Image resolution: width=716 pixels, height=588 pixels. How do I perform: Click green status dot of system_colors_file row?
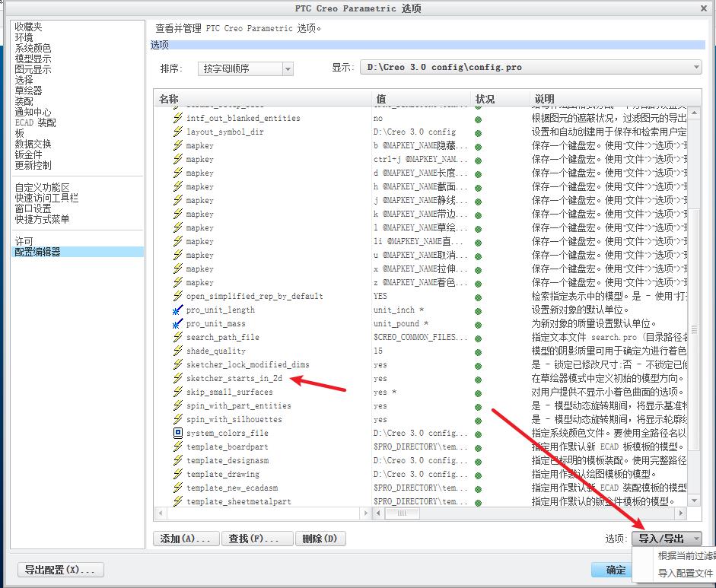[478, 434]
